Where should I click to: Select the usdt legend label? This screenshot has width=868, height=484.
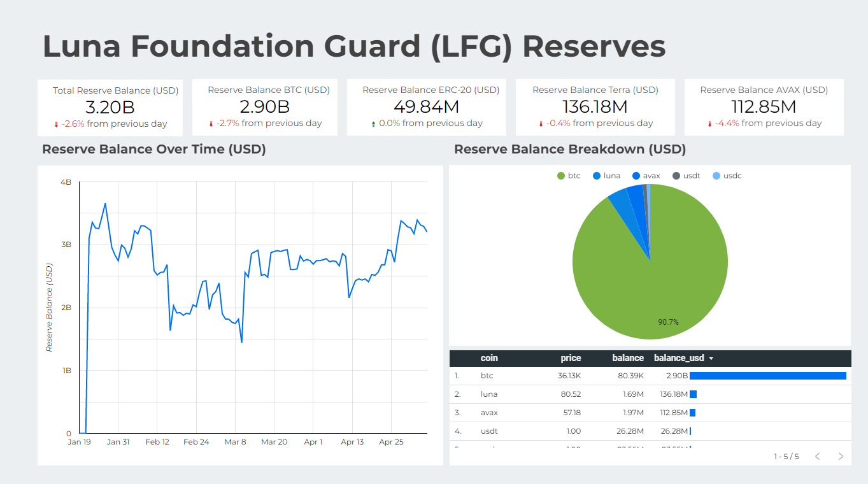click(x=692, y=176)
